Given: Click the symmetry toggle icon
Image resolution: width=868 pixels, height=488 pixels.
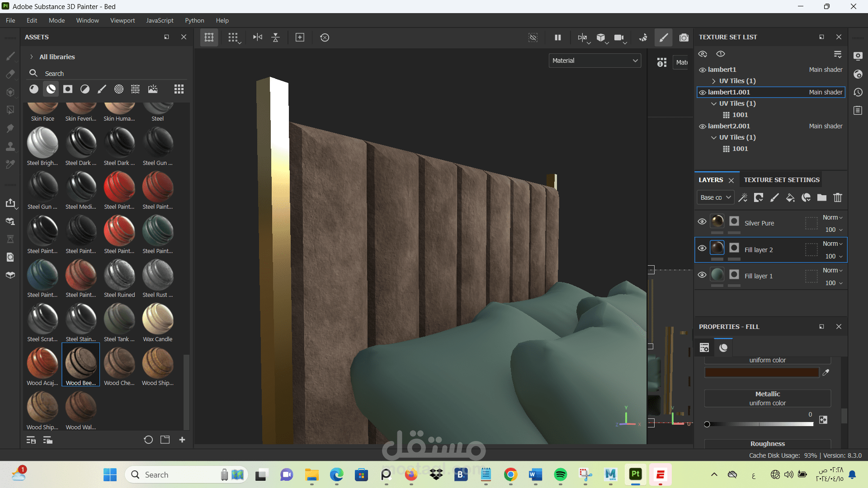Looking at the screenshot, I should click(x=257, y=38).
